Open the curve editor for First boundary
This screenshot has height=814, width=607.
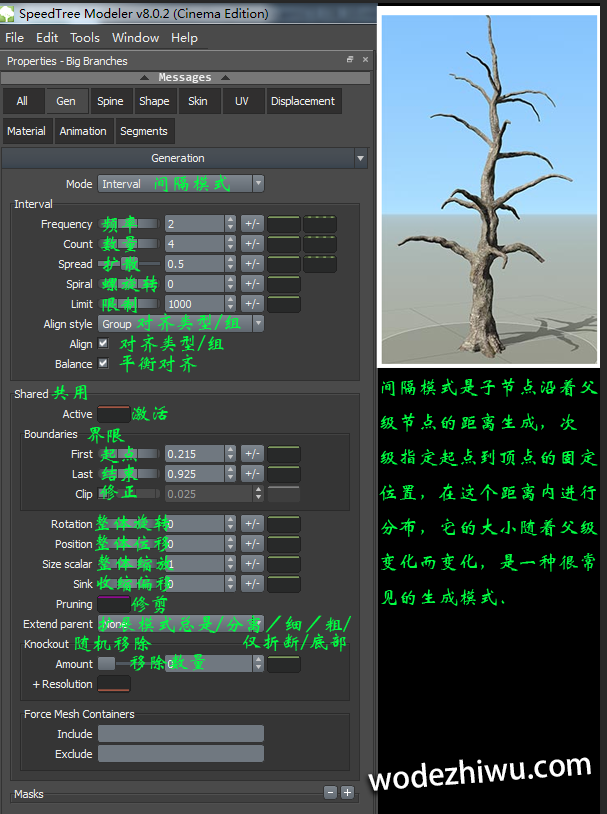(284, 454)
